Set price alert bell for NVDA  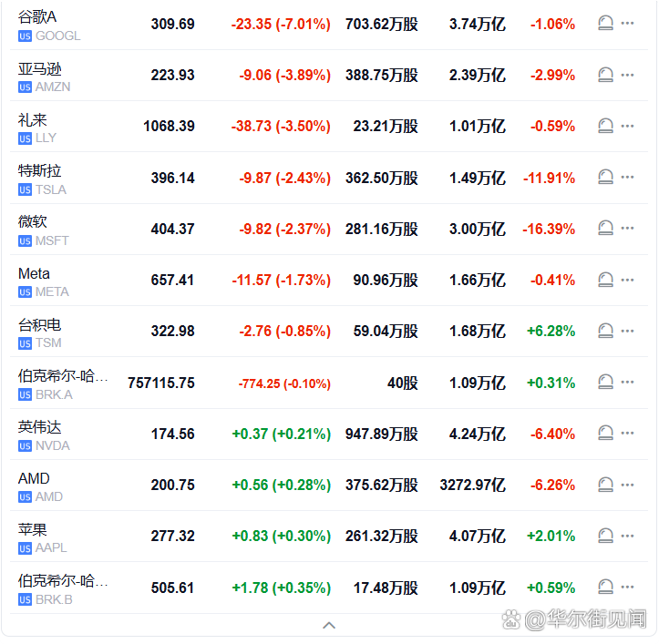[x=605, y=433]
